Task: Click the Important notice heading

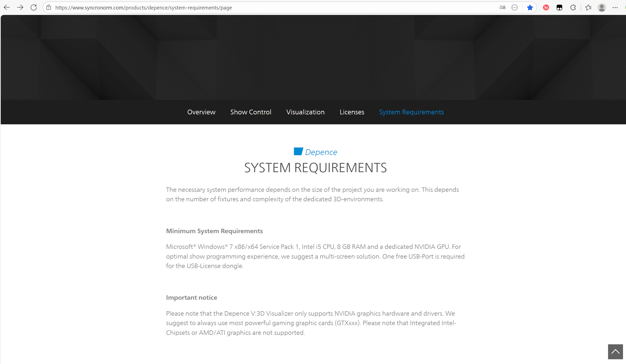Action: 191,297
